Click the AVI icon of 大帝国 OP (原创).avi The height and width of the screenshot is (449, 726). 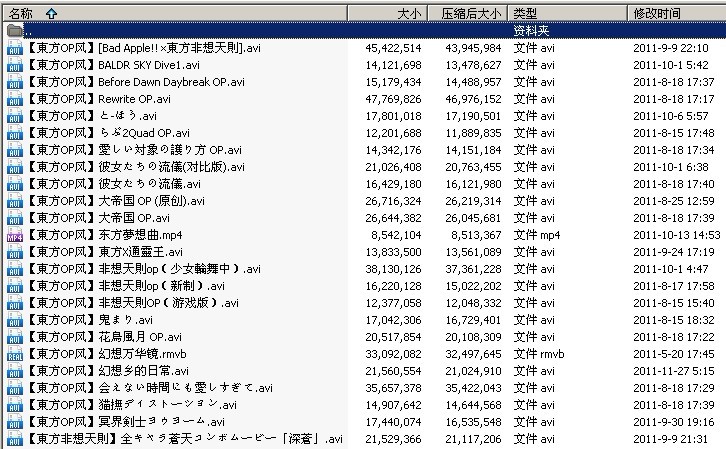coord(14,201)
